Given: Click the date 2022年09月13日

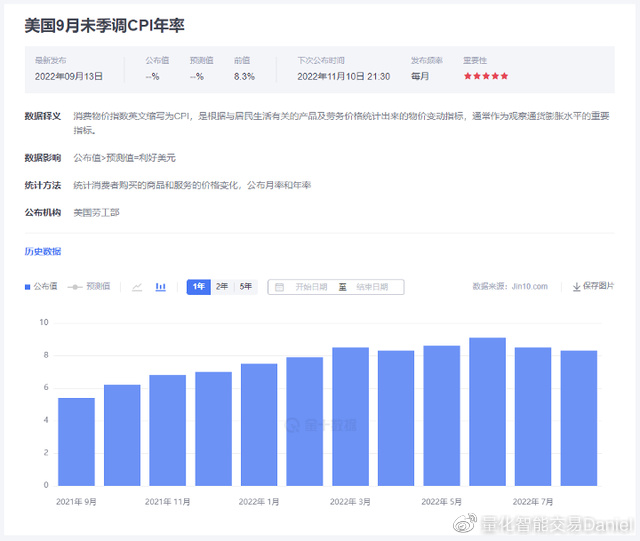Looking at the screenshot, I should 69,77.
